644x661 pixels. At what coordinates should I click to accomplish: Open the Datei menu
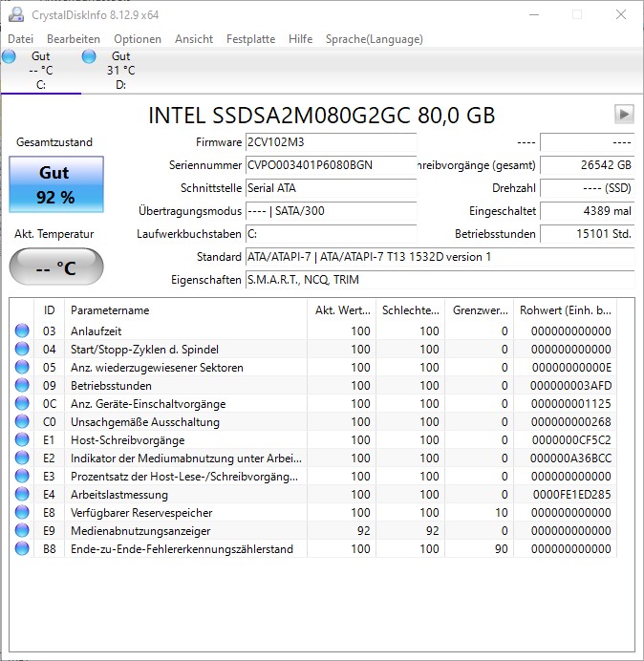click(20, 39)
